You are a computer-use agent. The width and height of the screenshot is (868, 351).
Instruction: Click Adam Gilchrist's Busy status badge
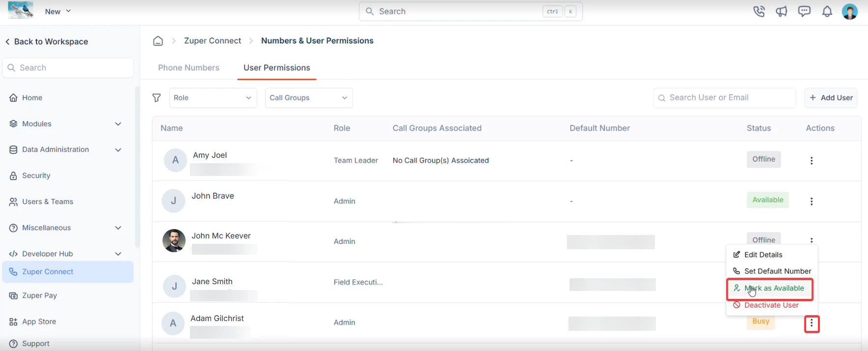click(761, 322)
